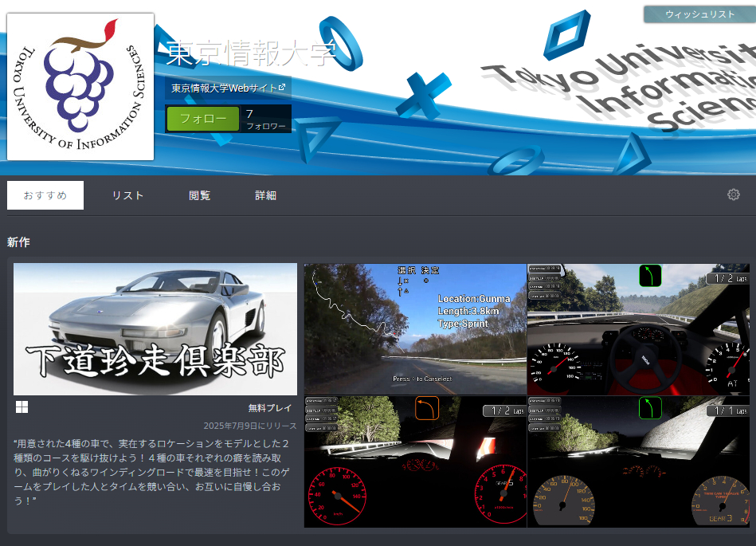This screenshot has width=756, height=546.
Task: Open the 閲覧 tab
Action: coord(200,195)
